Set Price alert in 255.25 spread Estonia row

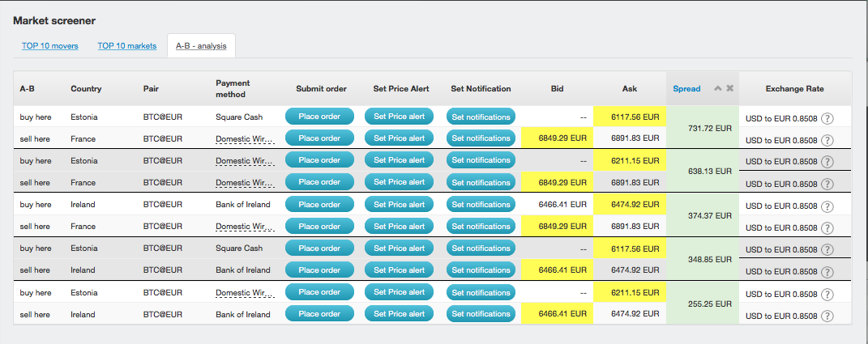(x=399, y=292)
